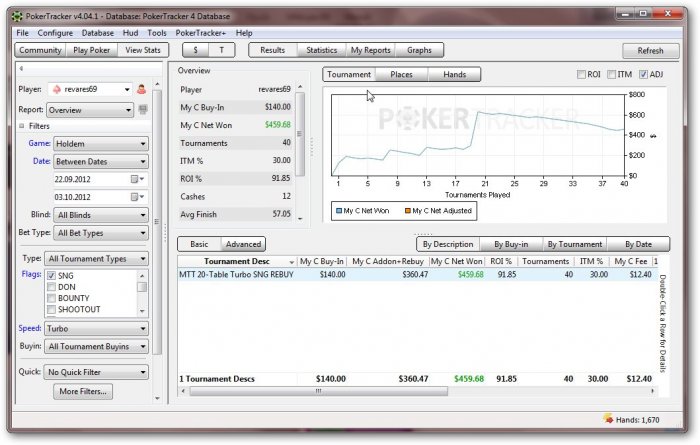This screenshot has width=700, height=445.
Task: Open the Game dropdown set to Holdem
Action: point(101,144)
